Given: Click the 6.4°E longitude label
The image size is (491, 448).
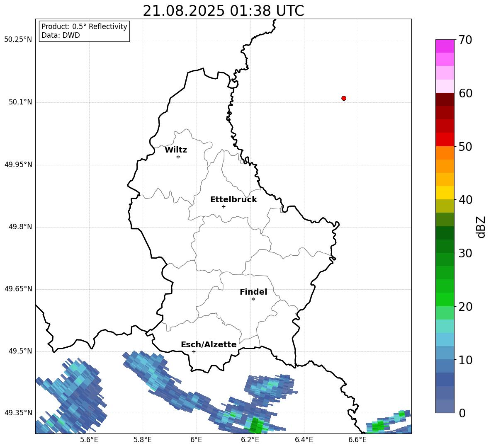Looking at the screenshot, I should tap(304, 440).
